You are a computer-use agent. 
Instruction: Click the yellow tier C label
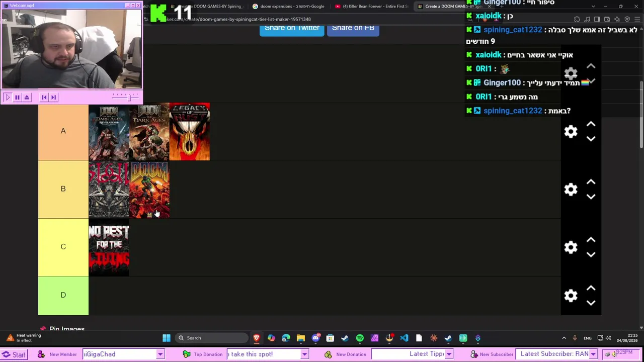tap(63, 247)
